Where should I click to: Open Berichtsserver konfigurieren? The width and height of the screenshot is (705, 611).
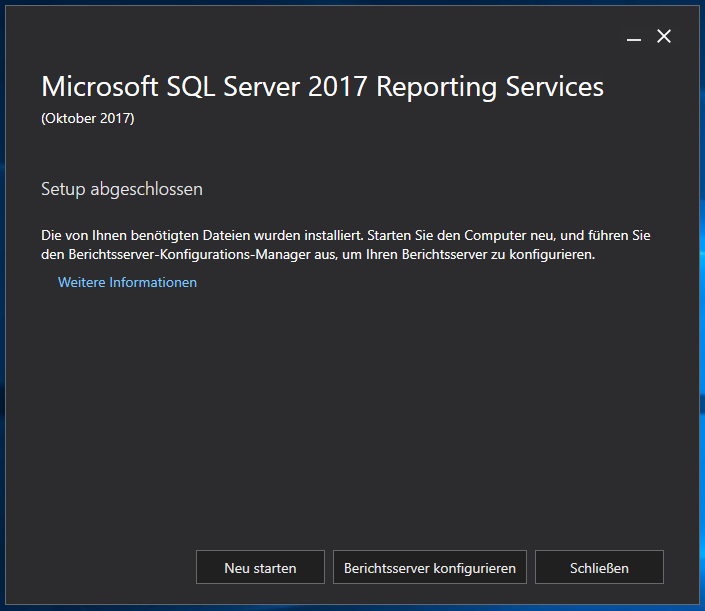tap(429, 567)
